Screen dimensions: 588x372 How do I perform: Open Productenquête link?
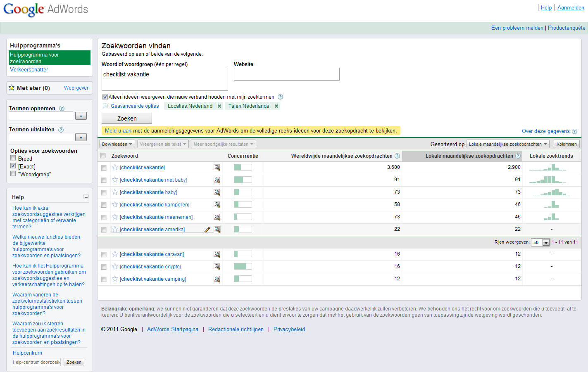point(567,28)
